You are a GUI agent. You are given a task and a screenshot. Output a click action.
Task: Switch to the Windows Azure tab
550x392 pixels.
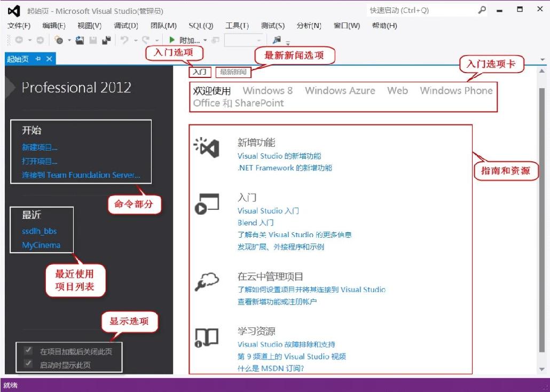point(340,91)
